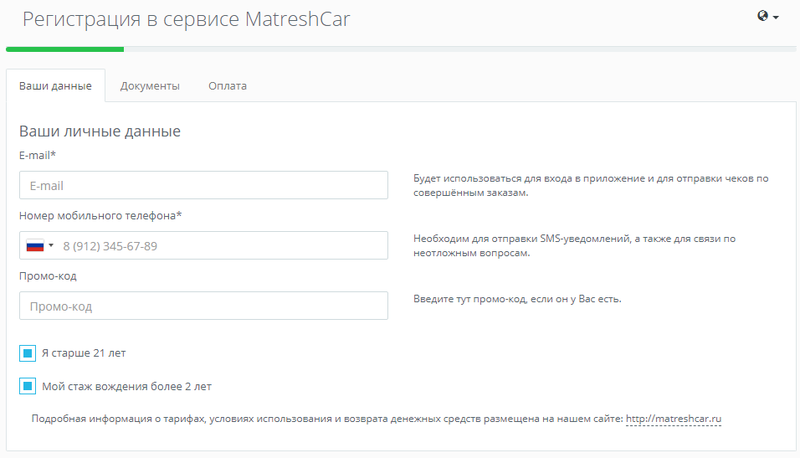Click the 'Я старше 21 лет' label text
800x458 pixels.
[x=83, y=353]
